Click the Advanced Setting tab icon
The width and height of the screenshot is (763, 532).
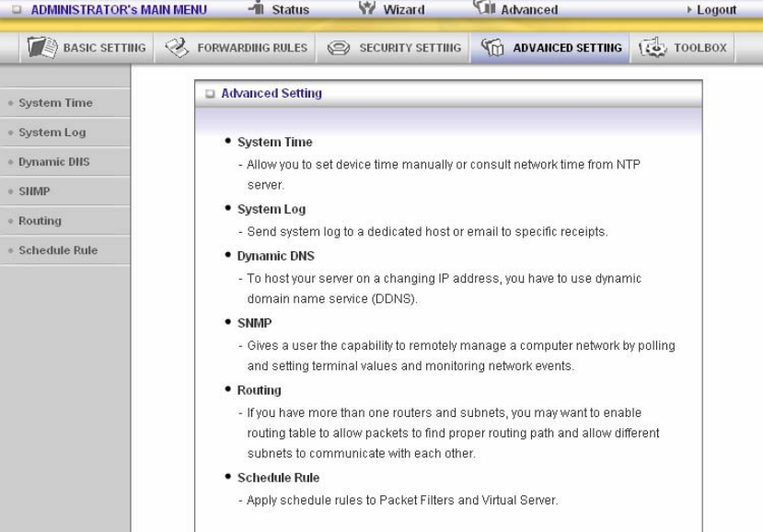click(492, 48)
